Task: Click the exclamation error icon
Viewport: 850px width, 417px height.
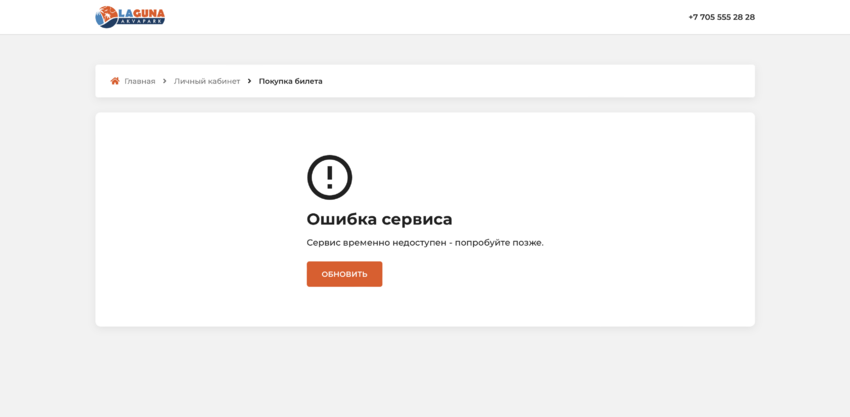Action: tap(330, 177)
